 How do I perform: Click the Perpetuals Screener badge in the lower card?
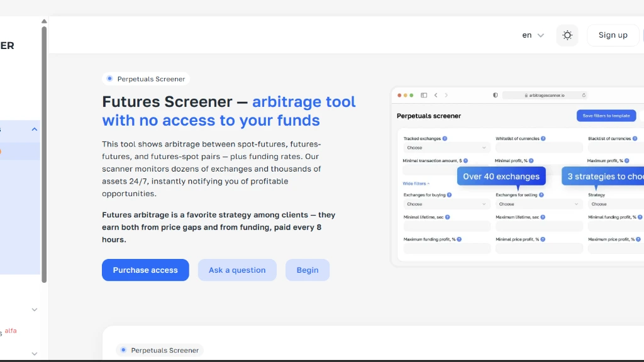159,350
